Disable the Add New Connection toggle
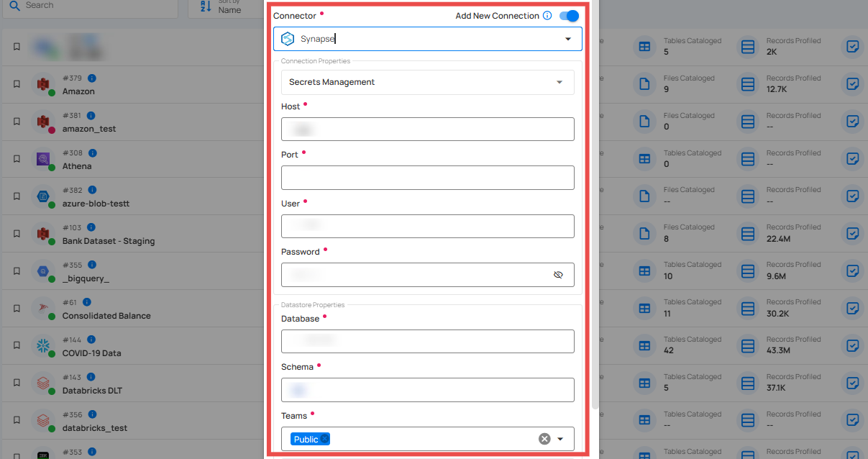Image resolution: width=868 pixels, height=459 pixels. [x=568, y=15]
